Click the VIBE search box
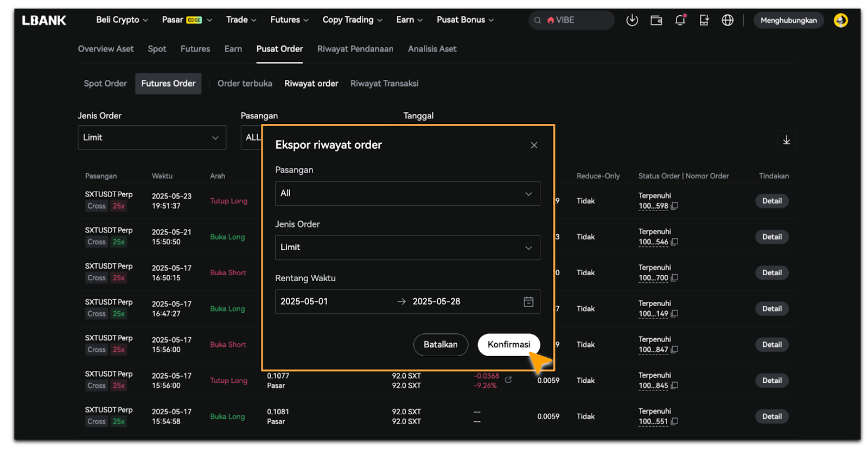868x449 pixels. 571,20
